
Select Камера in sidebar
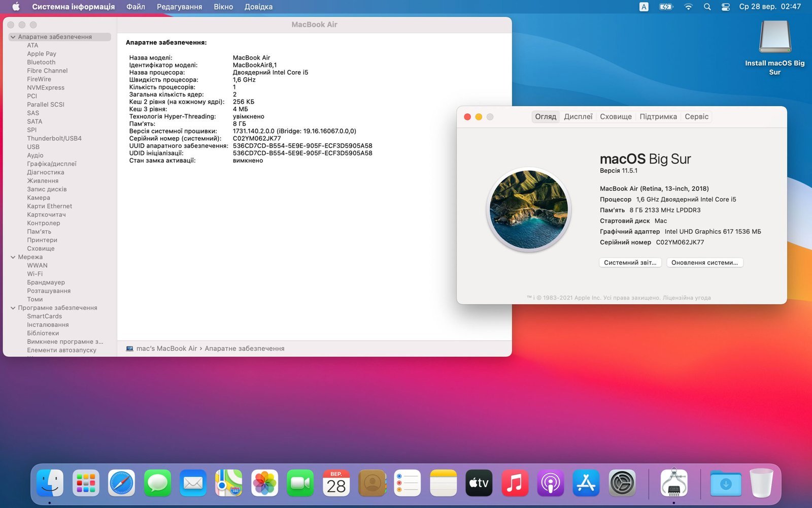coord(39,198)
